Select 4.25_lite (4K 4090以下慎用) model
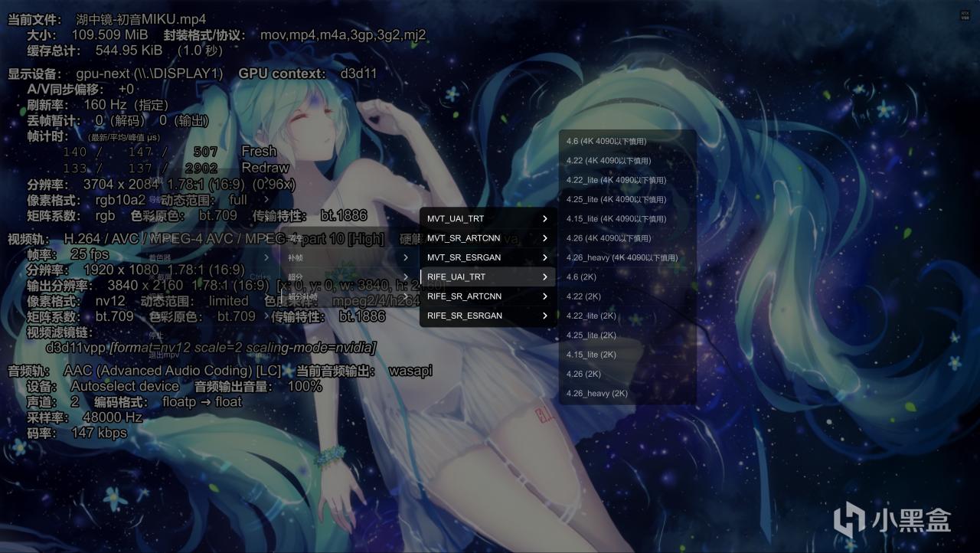The image size is (980, 553). 628,199
